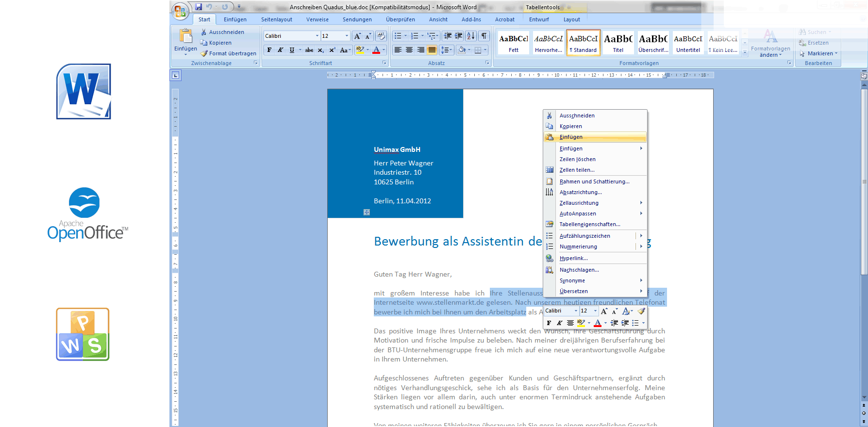Click format painter brush in mini toolbar

click(x=641, y=311)
